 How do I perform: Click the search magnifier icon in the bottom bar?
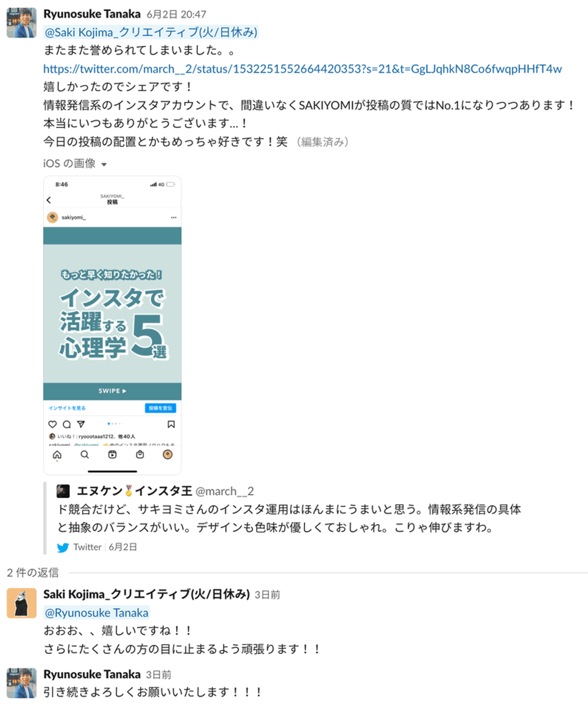[x=85, y=454]
